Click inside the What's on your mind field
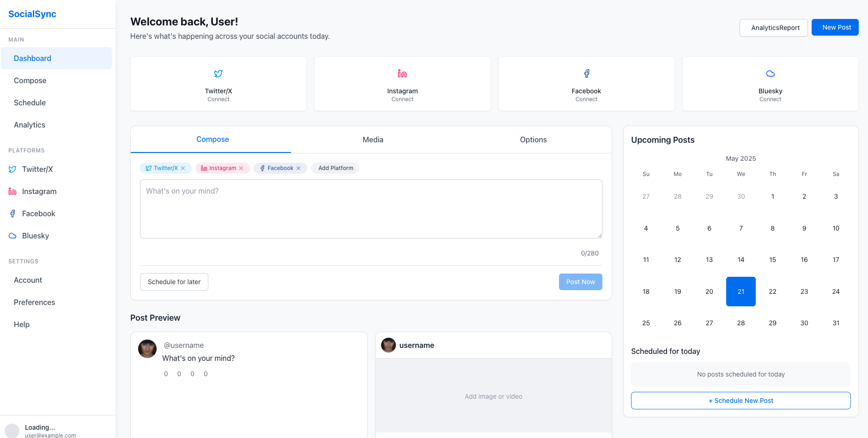Image resolution: width=868 pixels, height=438 pixels. pyautogui.click(x=370, y=209)
